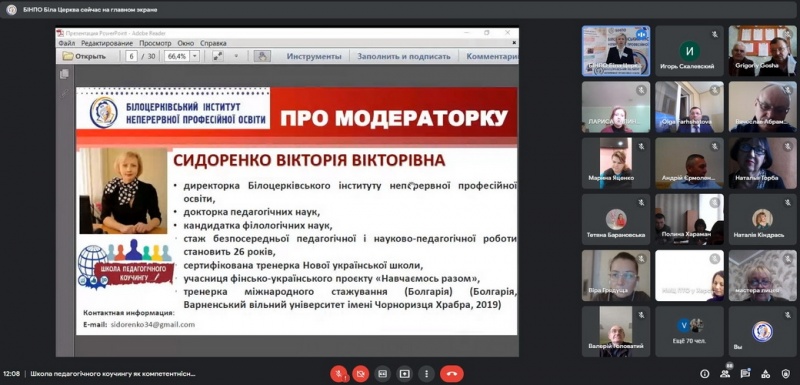Click the muted mic icon on the Вячеслав Абрам… tile
Screen dimensions: 800x385
coord(788,90)
